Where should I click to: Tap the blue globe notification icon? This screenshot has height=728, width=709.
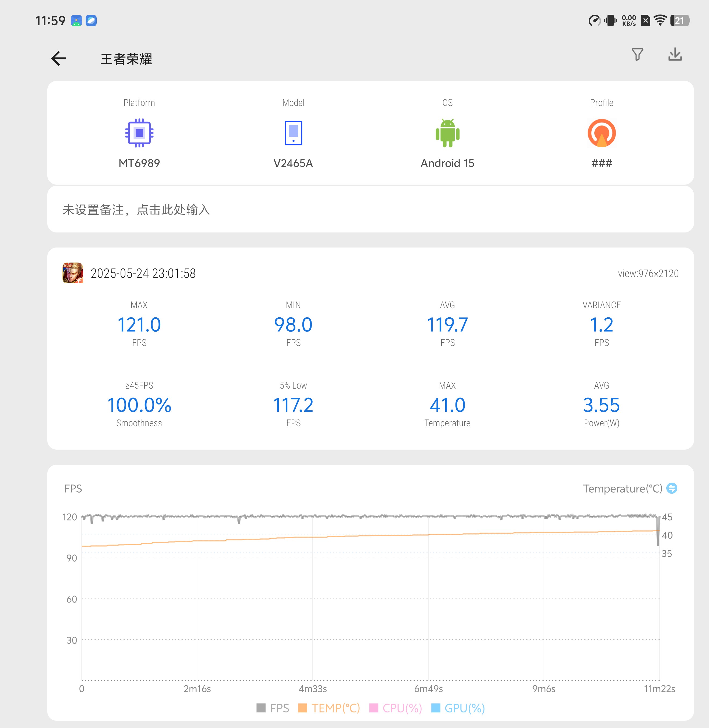tap(91, 20)
